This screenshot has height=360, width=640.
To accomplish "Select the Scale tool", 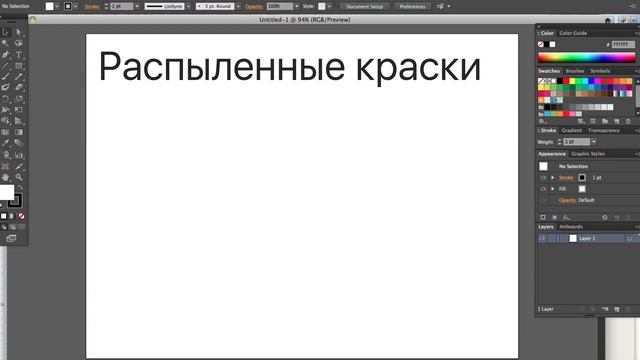I will (x=19, y=99).
